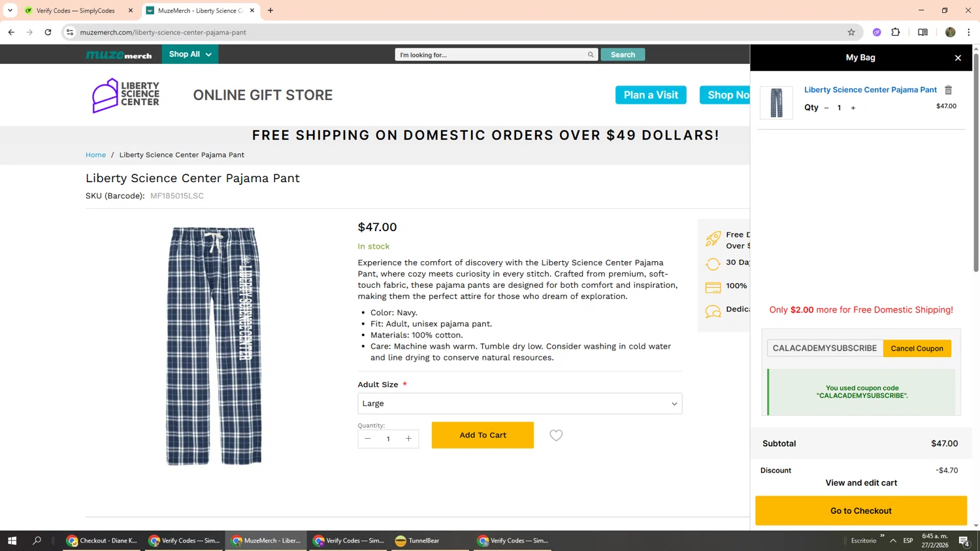The height and width of the screenshot is (551, 980).
Task: Open the browser extensions puzzle icon
Action: tap(896, 32)
